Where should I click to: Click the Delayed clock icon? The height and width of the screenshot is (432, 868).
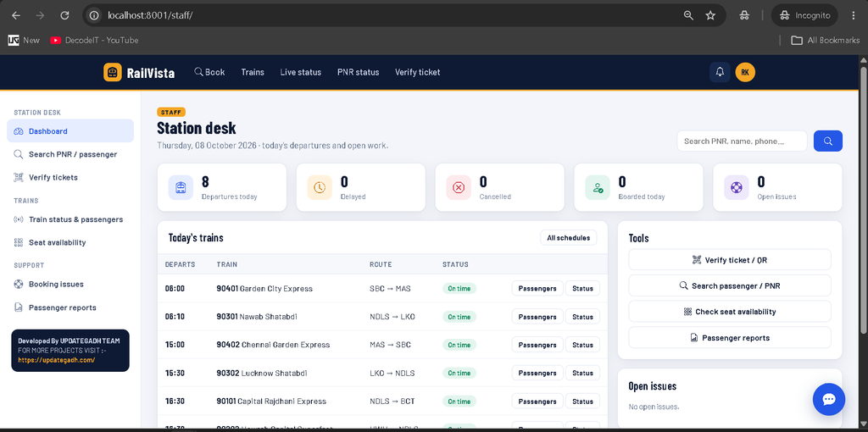(320, 187)
